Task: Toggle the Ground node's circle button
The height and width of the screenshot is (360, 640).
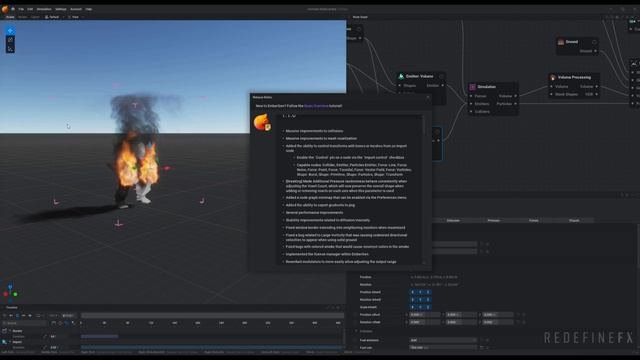Action: point(594,42)
